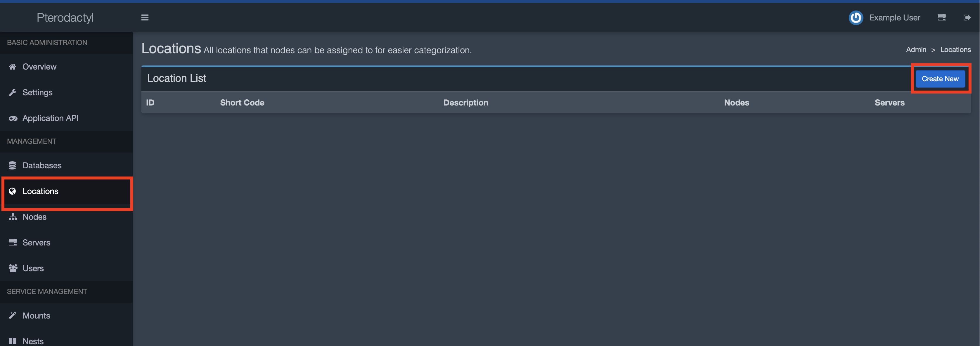The width and height of the screenshot is (980, 346).
Task: Click the Overview dashboard icon
Action: [13, 67]
